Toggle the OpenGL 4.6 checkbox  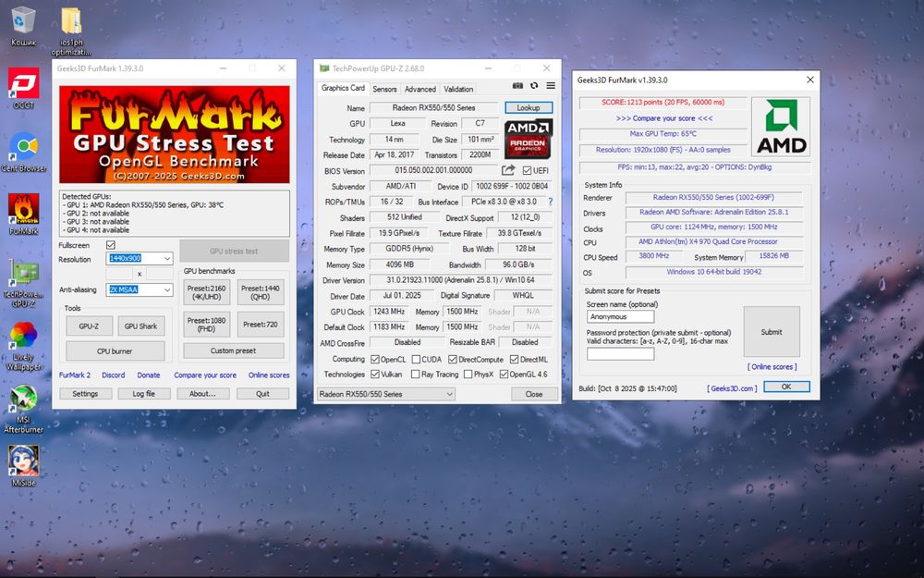pos(504,374)
